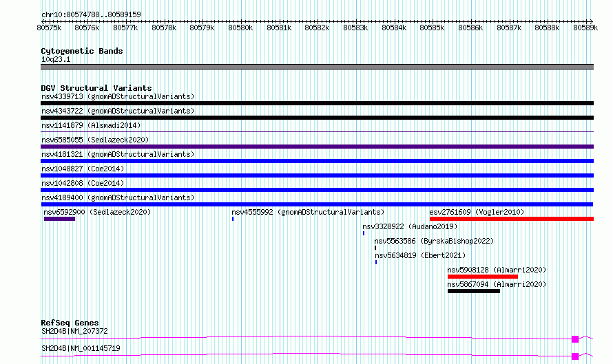
Task: Open label nsv5563586 (ByrskaBishop2022)
Action: pos(434,241)
